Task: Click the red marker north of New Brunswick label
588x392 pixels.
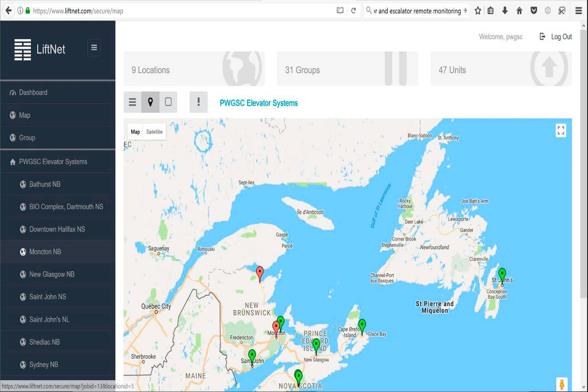Action: point(260,274)
